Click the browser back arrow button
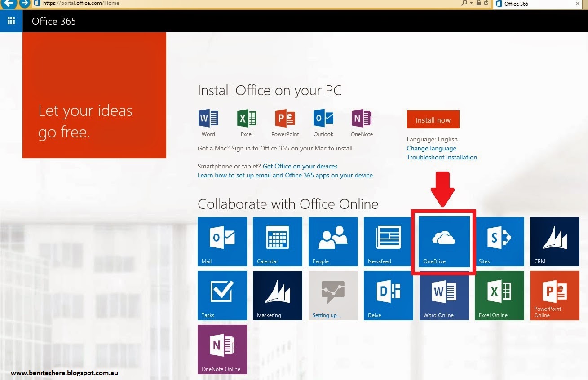 click(x=9, y=4)
